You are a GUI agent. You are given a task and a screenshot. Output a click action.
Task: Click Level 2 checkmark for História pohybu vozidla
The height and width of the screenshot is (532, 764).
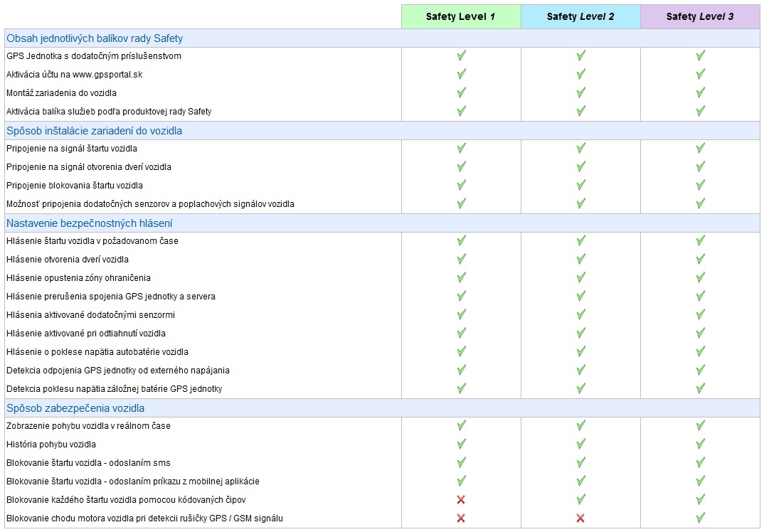click(x=580, y=444)
